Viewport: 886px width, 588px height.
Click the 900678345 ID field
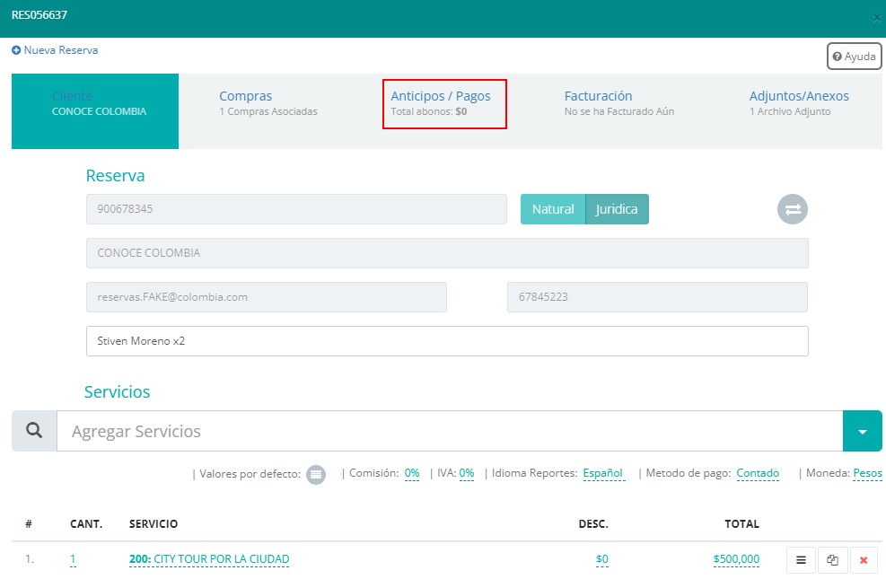[296, 209]
